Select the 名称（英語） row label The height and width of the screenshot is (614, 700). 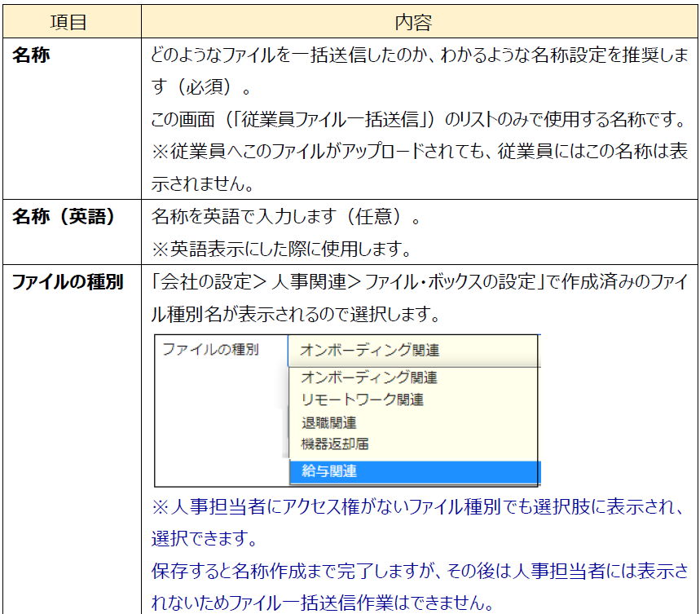point(63,218)
